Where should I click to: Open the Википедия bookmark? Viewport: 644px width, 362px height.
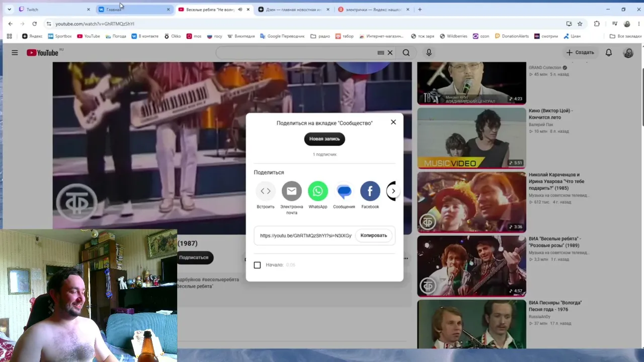tap(241, 36)
